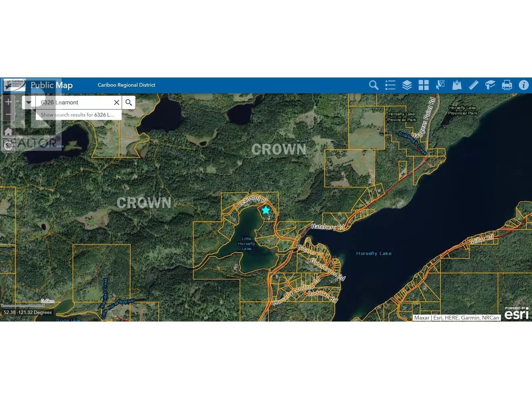This screenshot has width=532, height=399.
Task: Show the About info panel
Action: (x=523, y=85)
